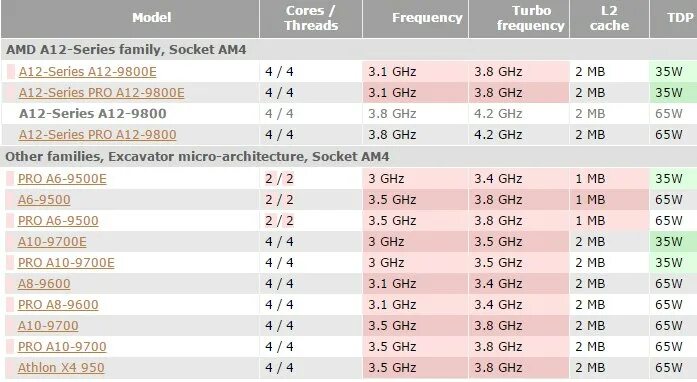Follow the A12-Series PRO A12-9800 link
The height and width of the screenshot is (382, 697).
[97, 135]
